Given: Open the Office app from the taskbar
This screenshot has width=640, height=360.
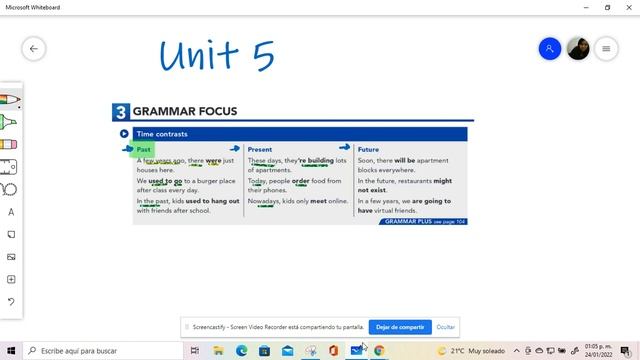Looking at the screenshot, I should [333, 351].
